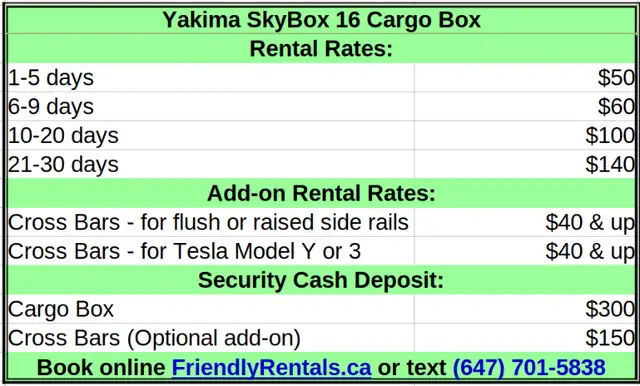Select Cross Bars for Tesla Model Y cell
The image size is (640, 386).
click(211, 251)
